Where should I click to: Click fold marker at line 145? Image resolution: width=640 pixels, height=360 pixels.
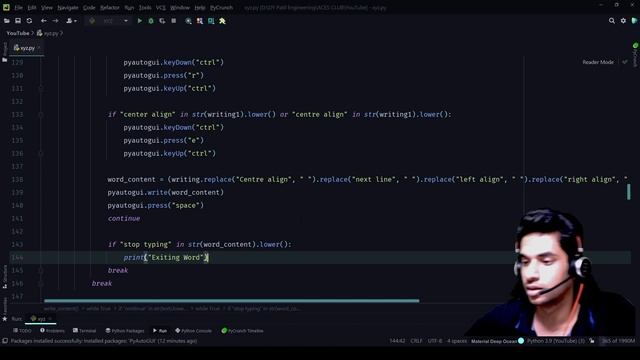pos(41,271)
